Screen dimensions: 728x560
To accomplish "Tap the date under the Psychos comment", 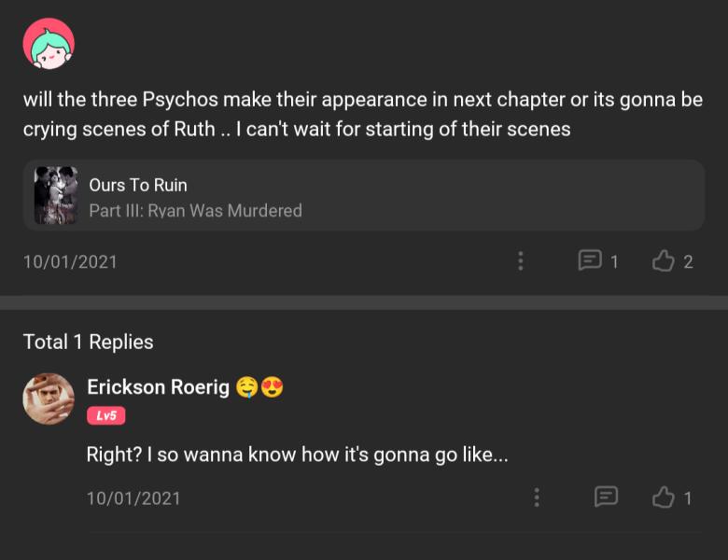I will click(70, 262).
